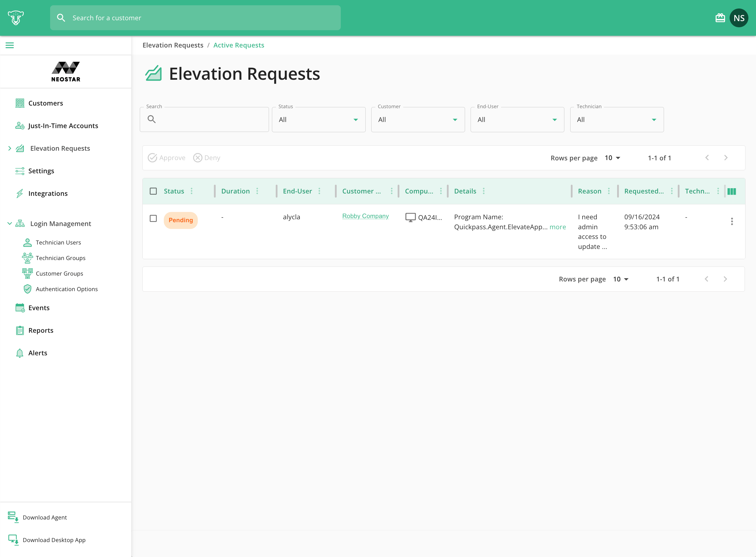
Task: Click the Technician Groups icon
Action: [27, 258]
